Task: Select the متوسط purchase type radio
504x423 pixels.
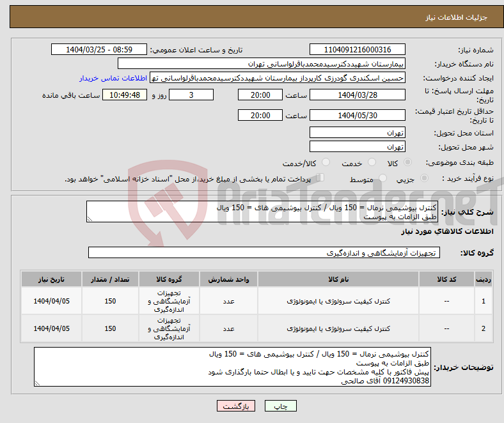Action: (x=382, y=178)
